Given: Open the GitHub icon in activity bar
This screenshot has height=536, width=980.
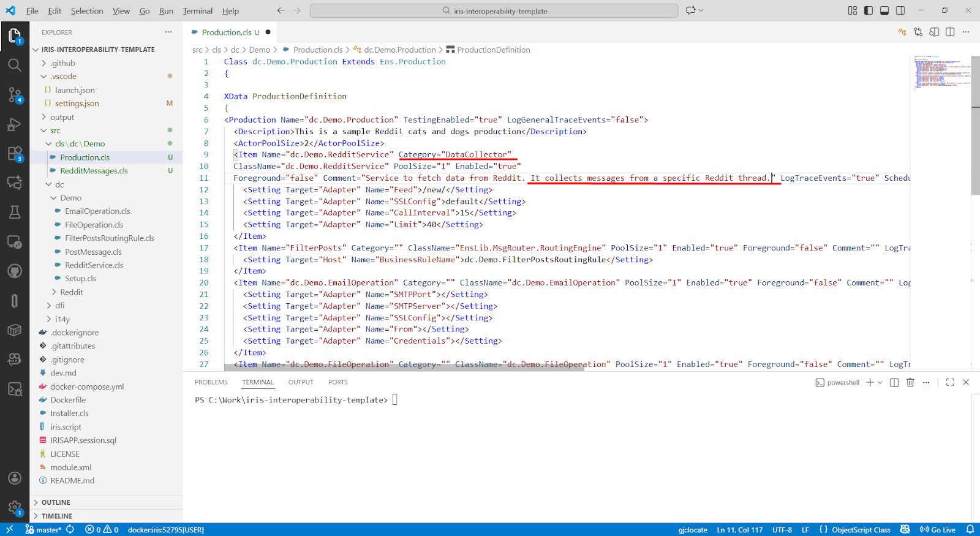Looking at the screenshot, I should [x=15, y=271].
